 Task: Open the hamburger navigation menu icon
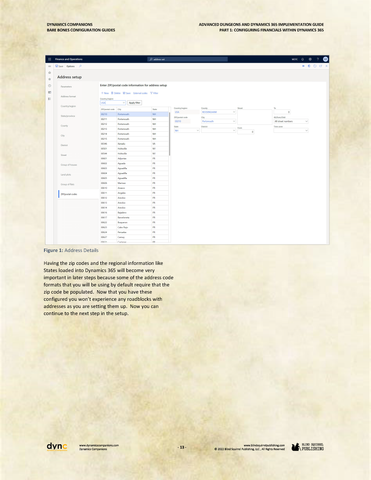pos(50,59)
